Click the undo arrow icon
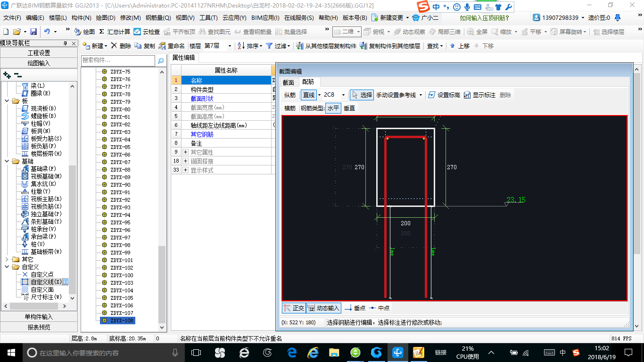The height and width of the screenshot is (362, 644). tap(47, 32)
